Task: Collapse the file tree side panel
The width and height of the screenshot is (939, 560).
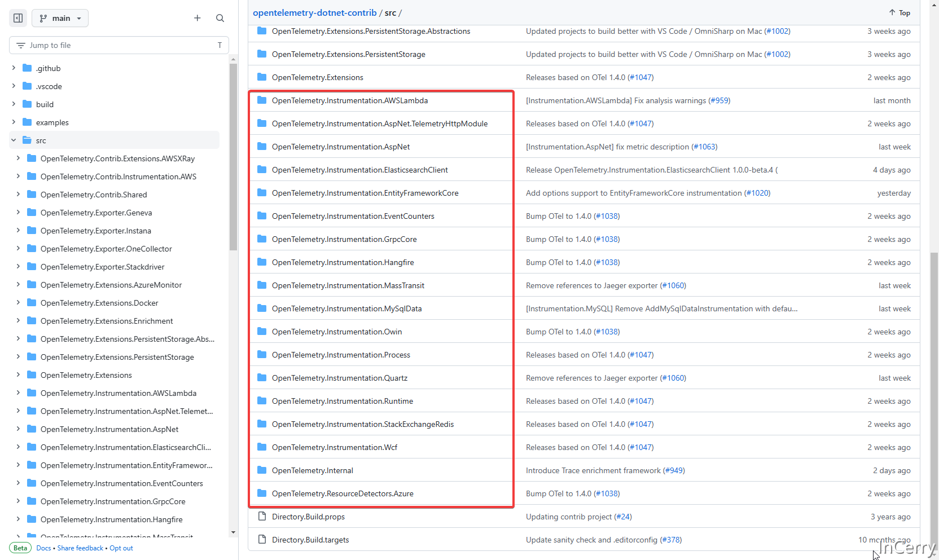Action: tap(18, 18)
